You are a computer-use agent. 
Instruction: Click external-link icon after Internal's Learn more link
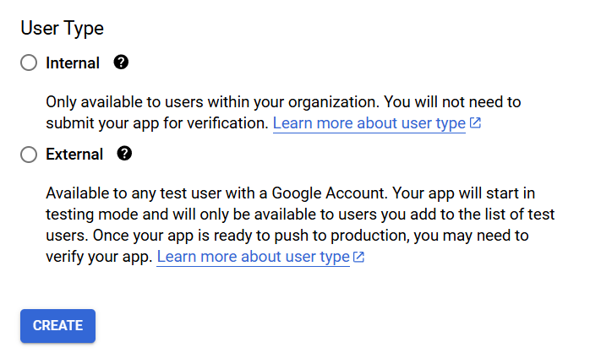(475, 123)
